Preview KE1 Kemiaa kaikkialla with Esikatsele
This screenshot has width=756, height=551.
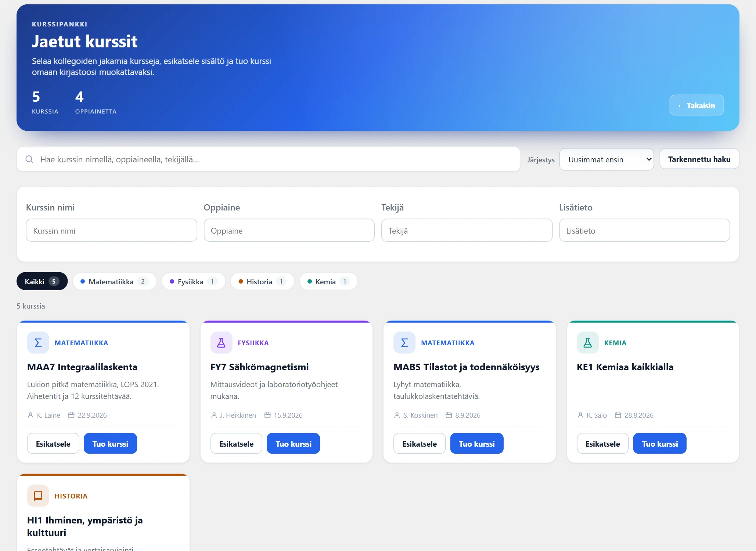(x=603, y=443)
